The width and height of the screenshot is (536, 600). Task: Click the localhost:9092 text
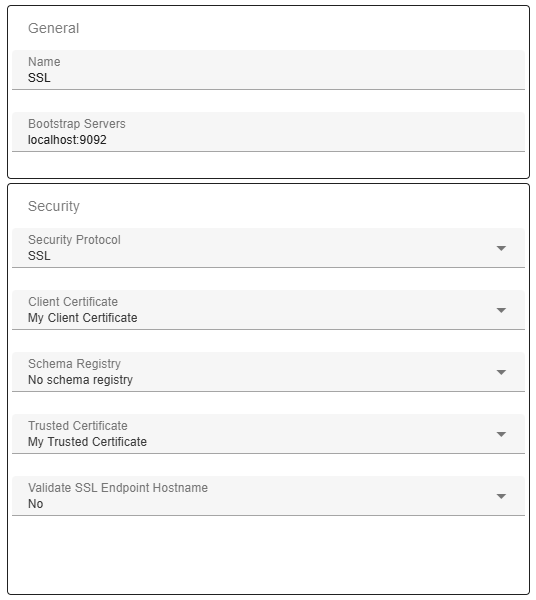[x=67, y=140]
